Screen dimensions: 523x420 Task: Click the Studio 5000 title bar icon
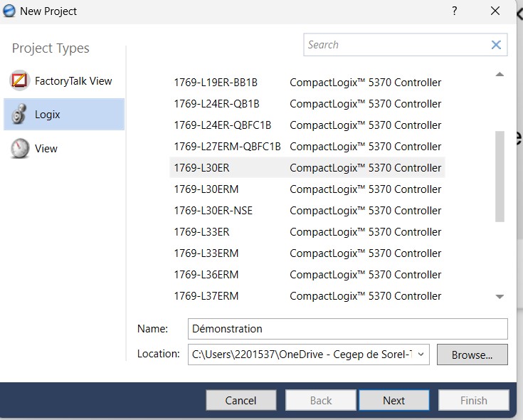tap(10, 11)
